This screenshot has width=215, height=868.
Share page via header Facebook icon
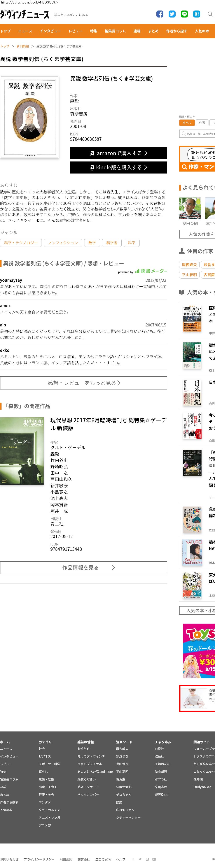pyautogui.click(x=160, y=14)
